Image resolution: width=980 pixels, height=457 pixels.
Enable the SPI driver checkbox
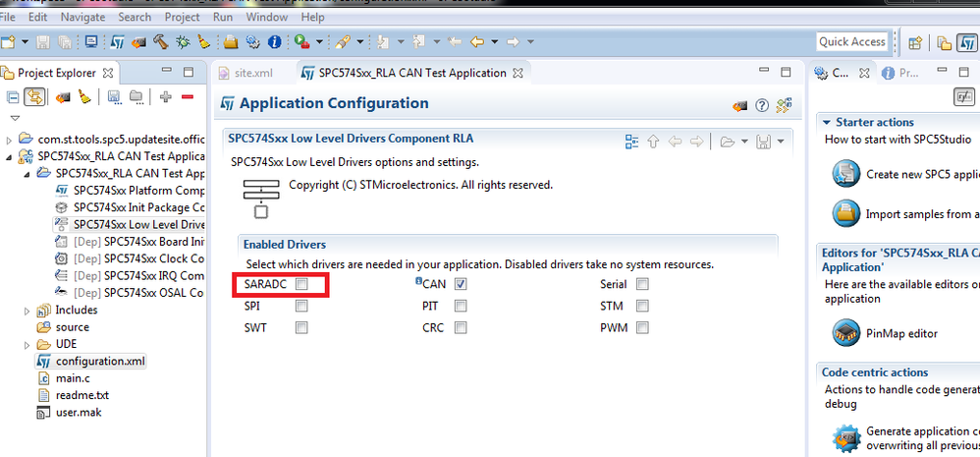tap(301, 307)
